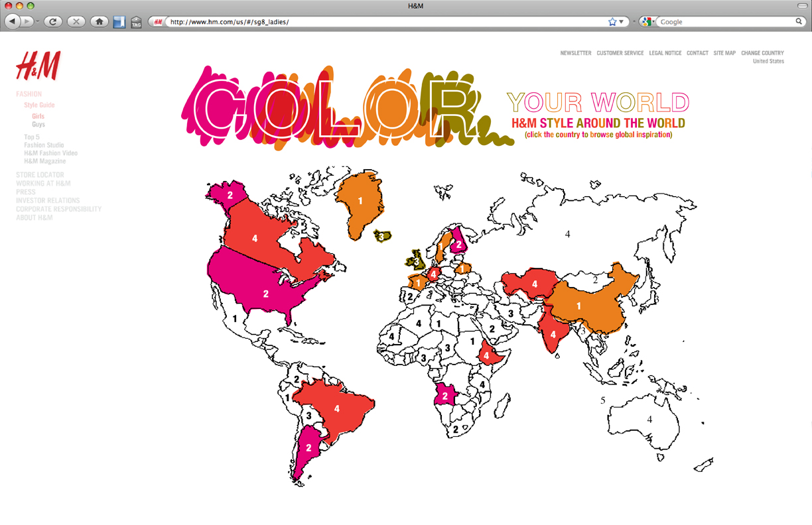The height and width of the screenshot is (525, 812).
Task: Select red Brazil on the map
Action: [x=336, y=409]
